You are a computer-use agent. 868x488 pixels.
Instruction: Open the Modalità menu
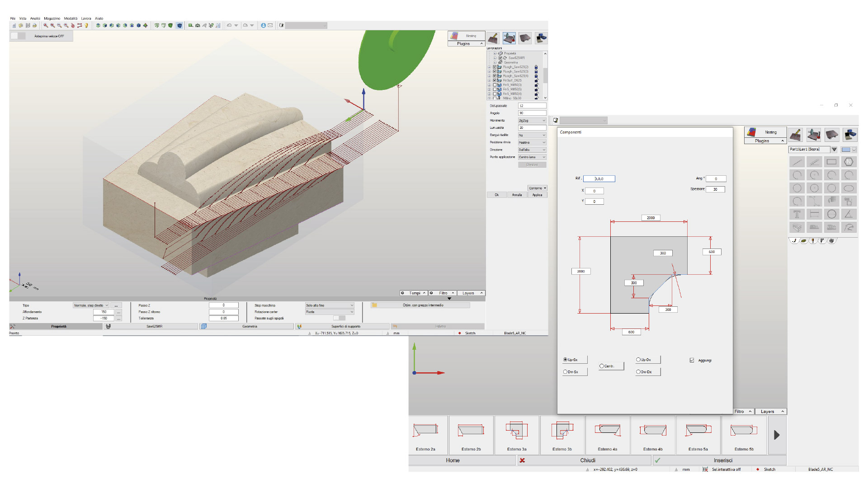click(x=71, y=19)
